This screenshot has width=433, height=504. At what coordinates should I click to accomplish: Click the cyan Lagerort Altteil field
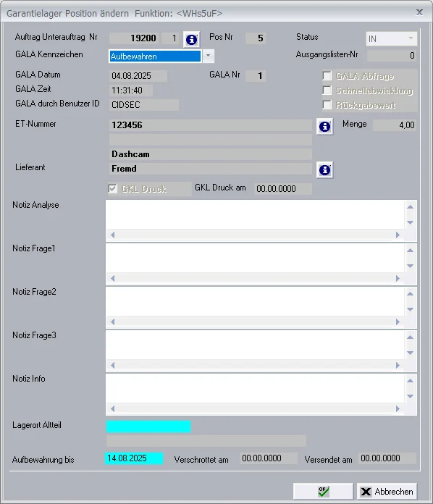tap(148, 427)
